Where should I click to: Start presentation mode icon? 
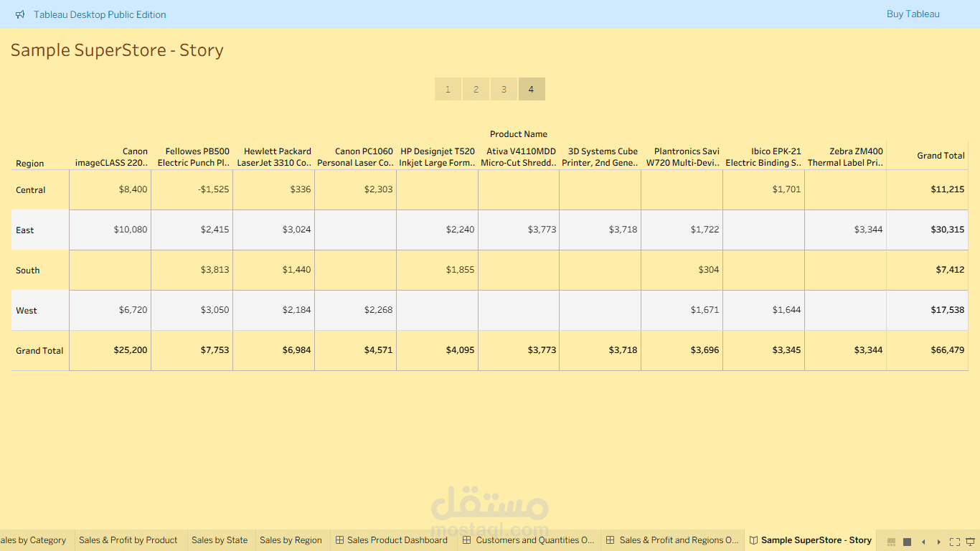tap(971, 541)
